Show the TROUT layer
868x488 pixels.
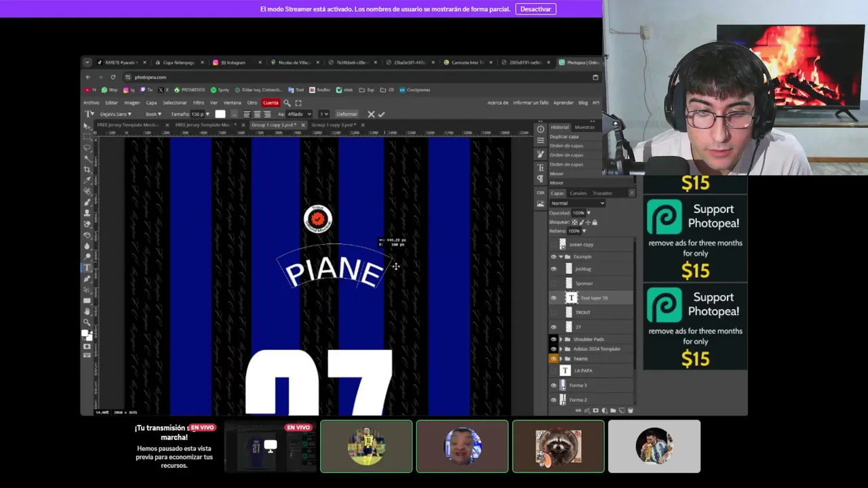[x=553, y=312]
